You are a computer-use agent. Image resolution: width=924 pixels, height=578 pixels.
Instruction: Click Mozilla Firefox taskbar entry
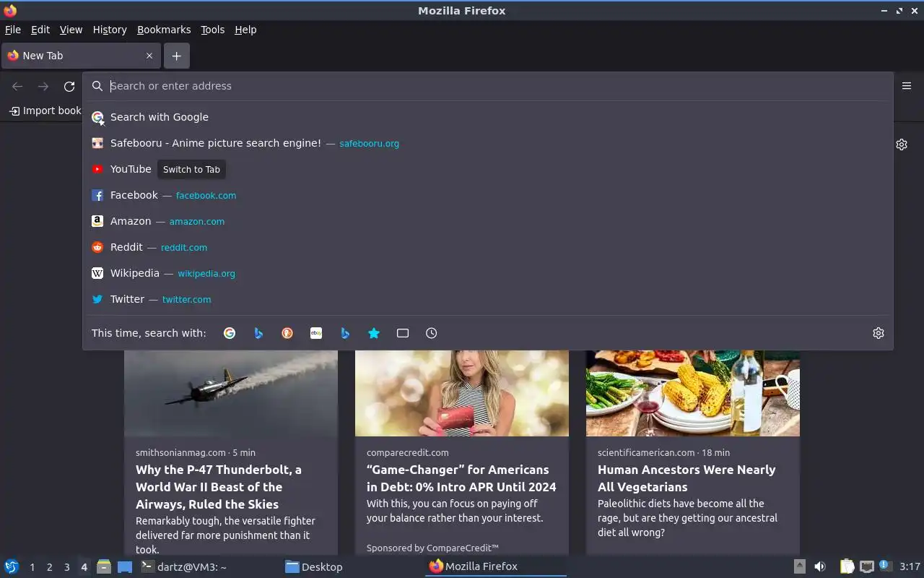[495, 566]
